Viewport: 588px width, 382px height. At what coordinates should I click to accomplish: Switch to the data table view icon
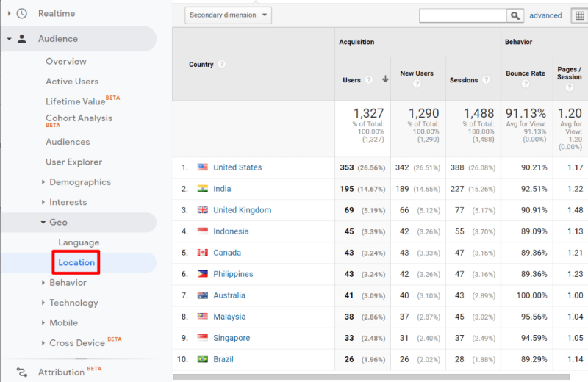pyautogui.click(x=579, y=15)
